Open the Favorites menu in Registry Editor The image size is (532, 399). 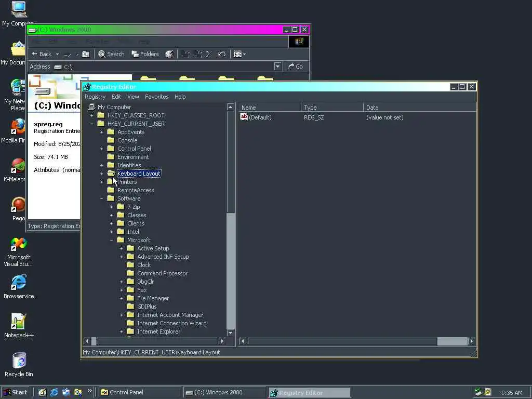point(157,97)
